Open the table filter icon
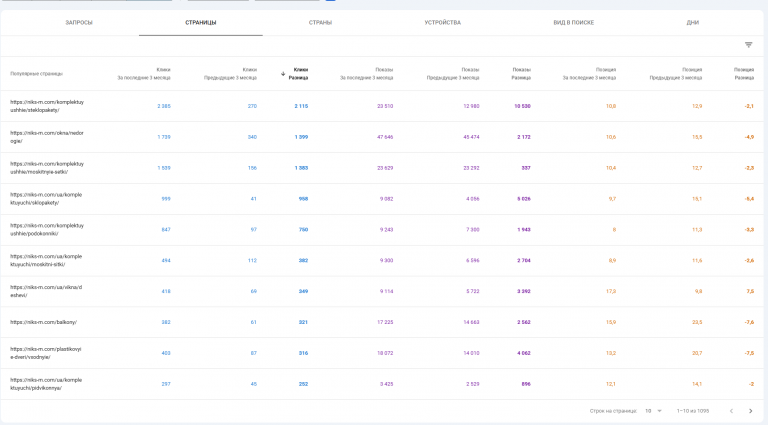This screenshot has width=768, height=425. [748, 45]
